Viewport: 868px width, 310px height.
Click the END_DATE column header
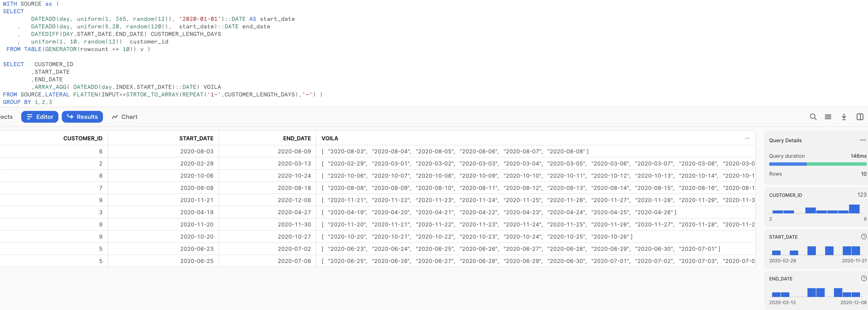click(297, 138)
